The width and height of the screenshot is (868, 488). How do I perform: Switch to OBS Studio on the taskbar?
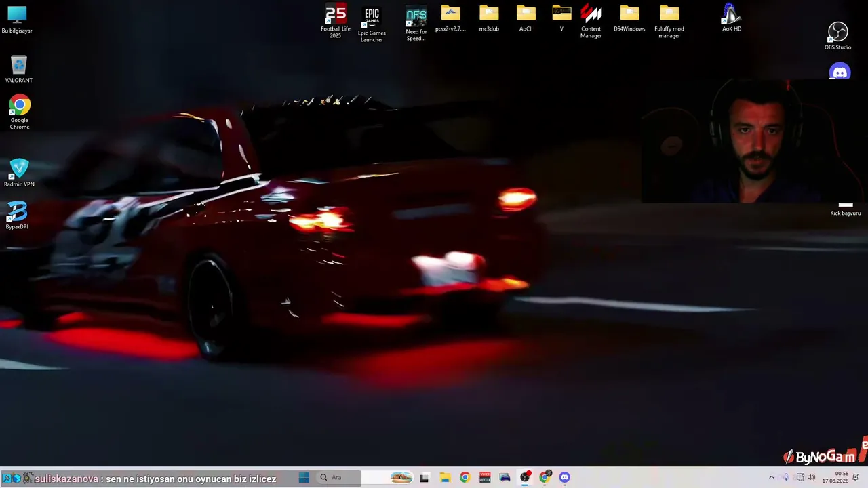coord(525,477)
